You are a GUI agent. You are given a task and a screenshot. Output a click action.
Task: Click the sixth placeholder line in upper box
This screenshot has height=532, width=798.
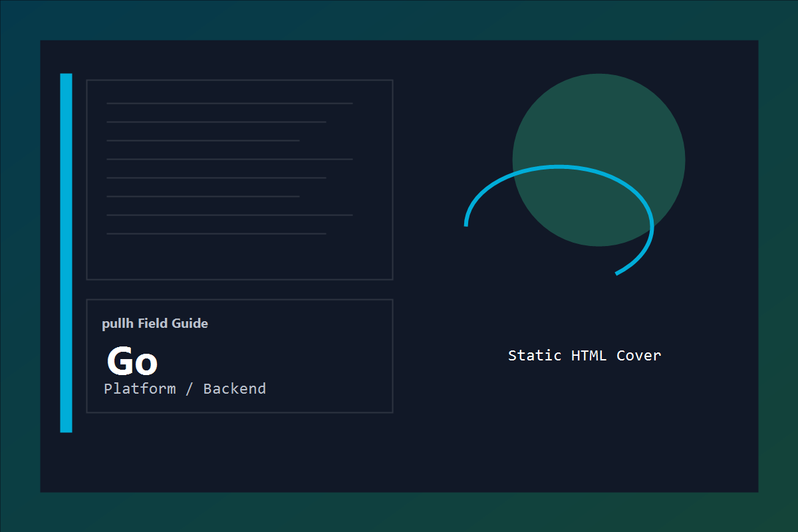(x=203, y=196)
